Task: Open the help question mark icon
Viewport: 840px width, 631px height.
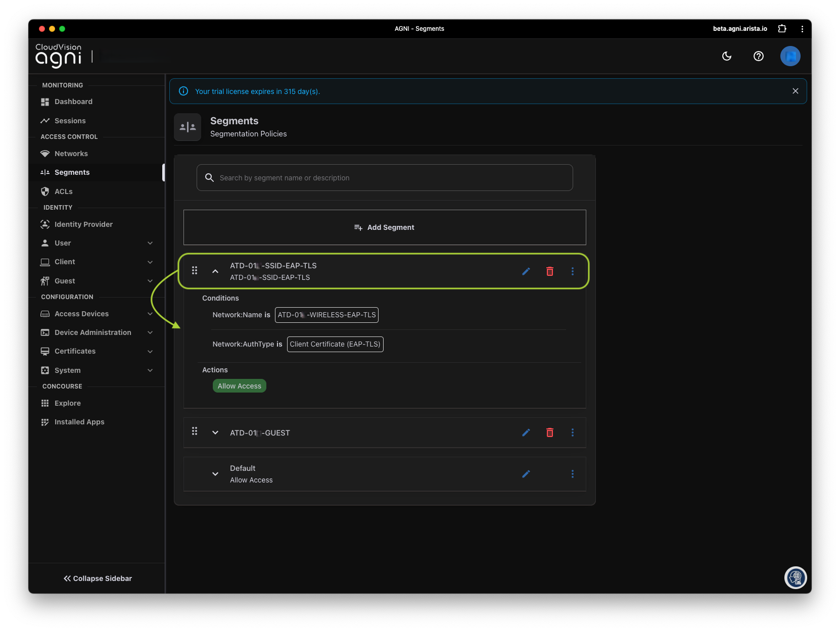Action: tap(758, 56)
